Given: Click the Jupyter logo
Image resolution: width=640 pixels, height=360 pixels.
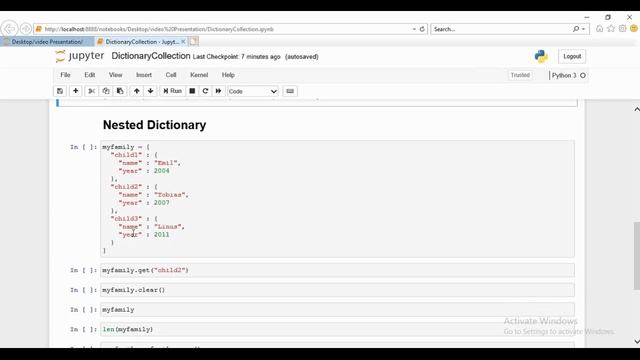Looking at the screenshot, I should [80, 56].
